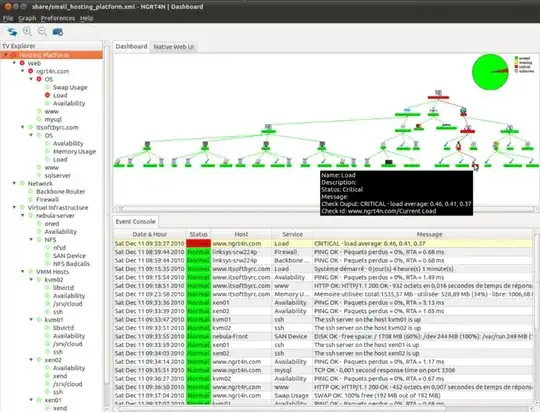Click the status icon beside nfsd

click(48, 247)
